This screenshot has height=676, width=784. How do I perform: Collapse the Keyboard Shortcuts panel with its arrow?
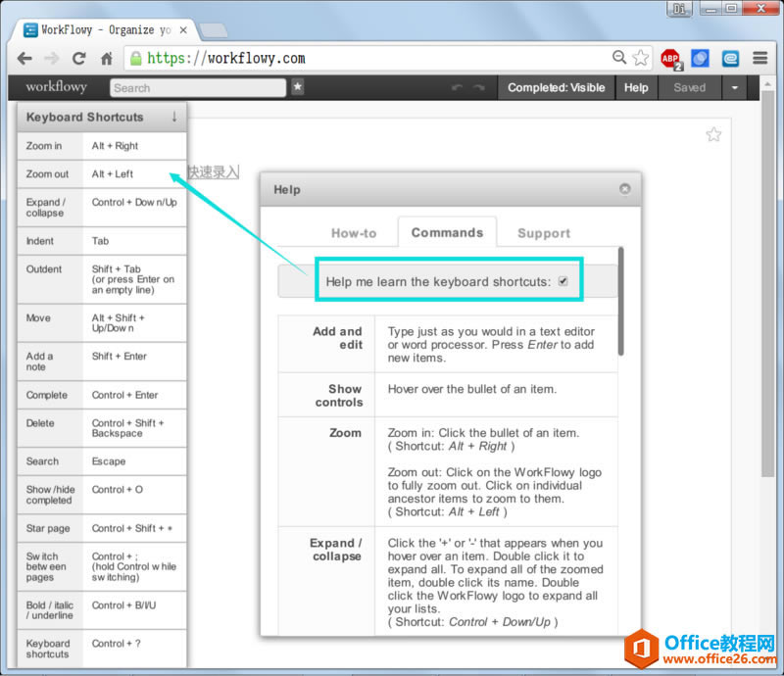coord(173,117)
